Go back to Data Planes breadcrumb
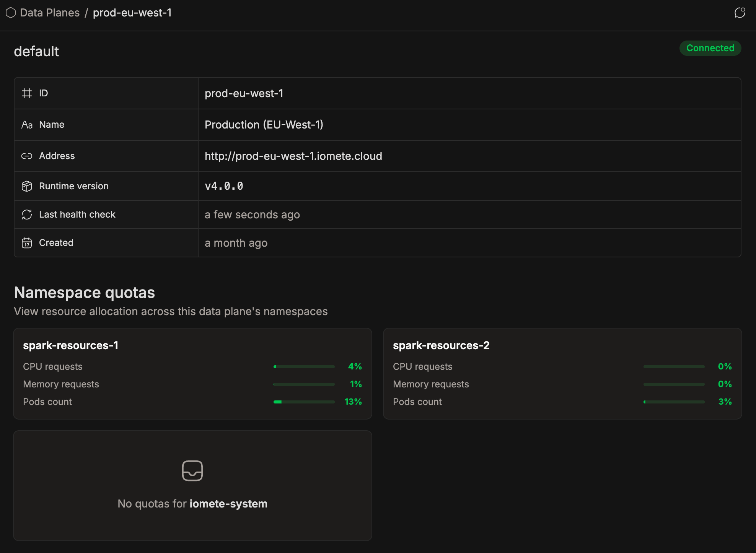This screenshot has height=553, width=756. click(50, 13)
